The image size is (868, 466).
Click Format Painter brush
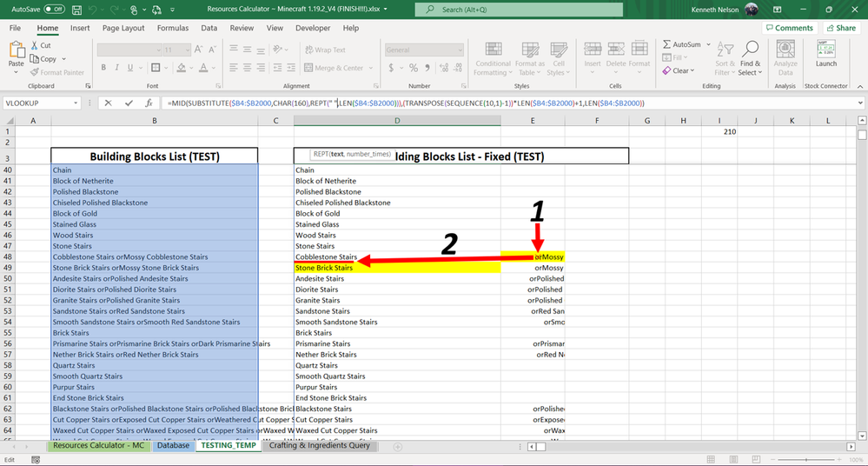[x=35, y=72]
